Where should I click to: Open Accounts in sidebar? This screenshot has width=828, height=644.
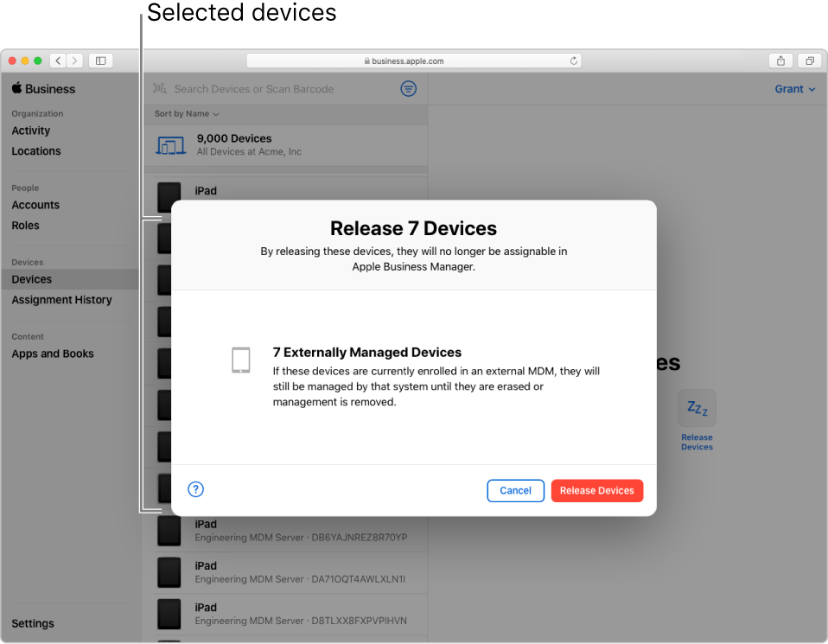(x=35, y=205)
